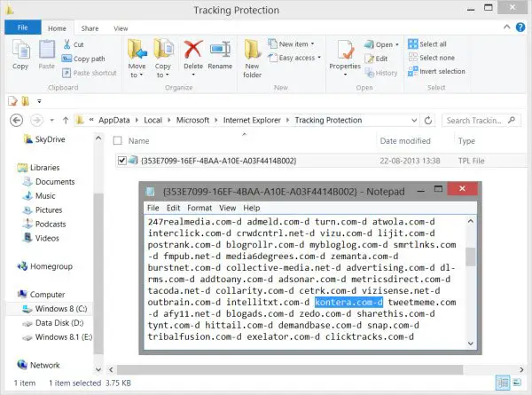Click the Forward navigation arrow

click(x=36, y=120)
